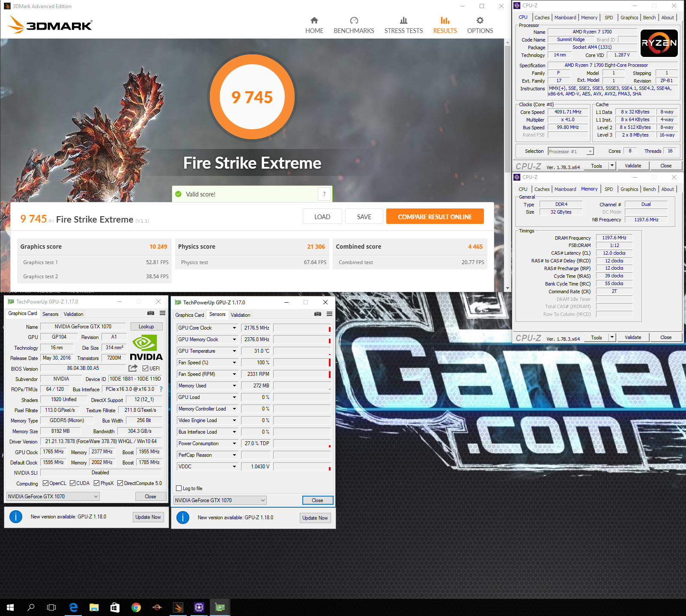
Task: Toggle the UEFI checkbox in GPU-Z
Action: (x=145, y=369)
